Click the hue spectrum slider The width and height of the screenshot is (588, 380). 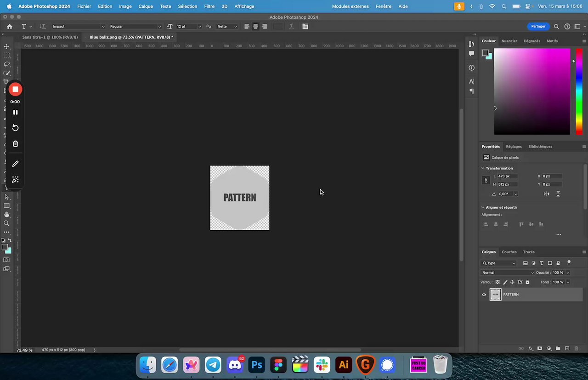579,91
